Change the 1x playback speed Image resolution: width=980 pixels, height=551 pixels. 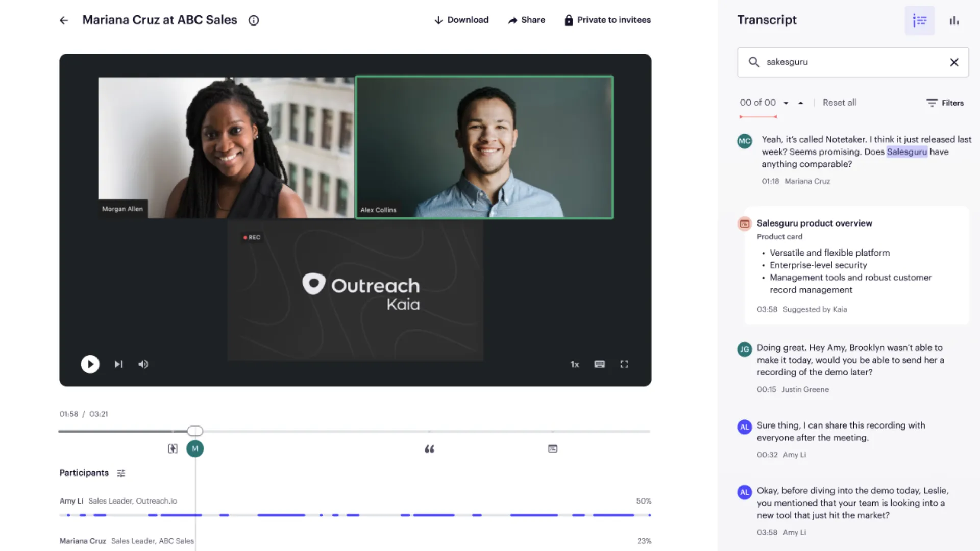[x=575, y=364]
